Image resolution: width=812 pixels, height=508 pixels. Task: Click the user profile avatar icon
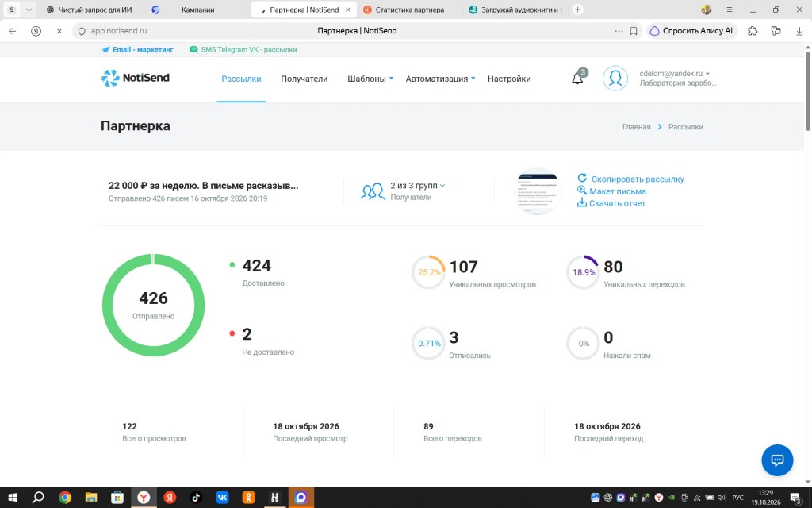coord(615,79)
